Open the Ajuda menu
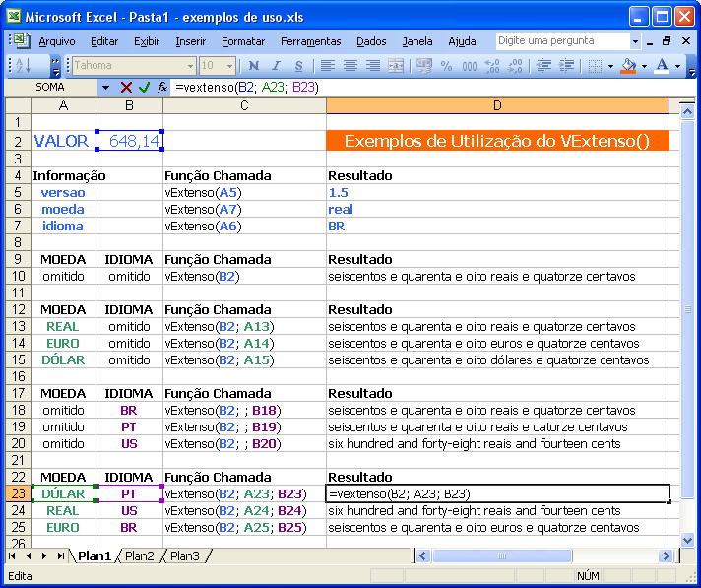This screenshot has height=588, width=701. coord(462,41)
